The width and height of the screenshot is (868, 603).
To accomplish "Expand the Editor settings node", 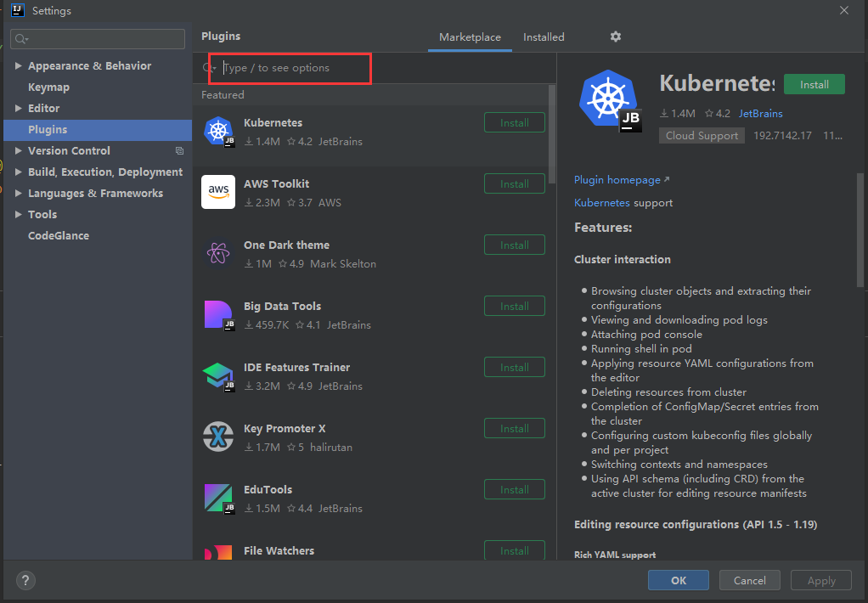I will pyautogui.click(x=19, y=108).
